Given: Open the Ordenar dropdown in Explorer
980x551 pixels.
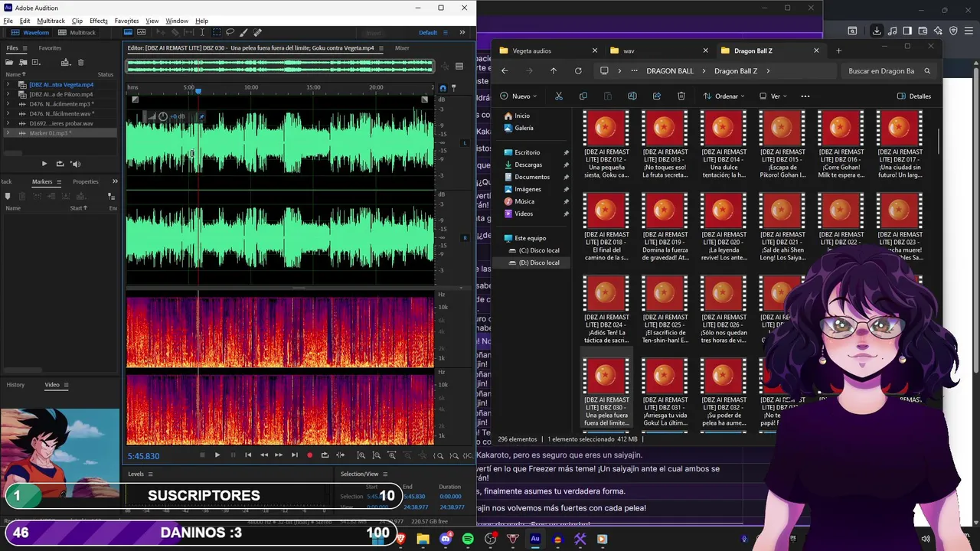Looking at the screenshot, I should click(x=724, y=96).
